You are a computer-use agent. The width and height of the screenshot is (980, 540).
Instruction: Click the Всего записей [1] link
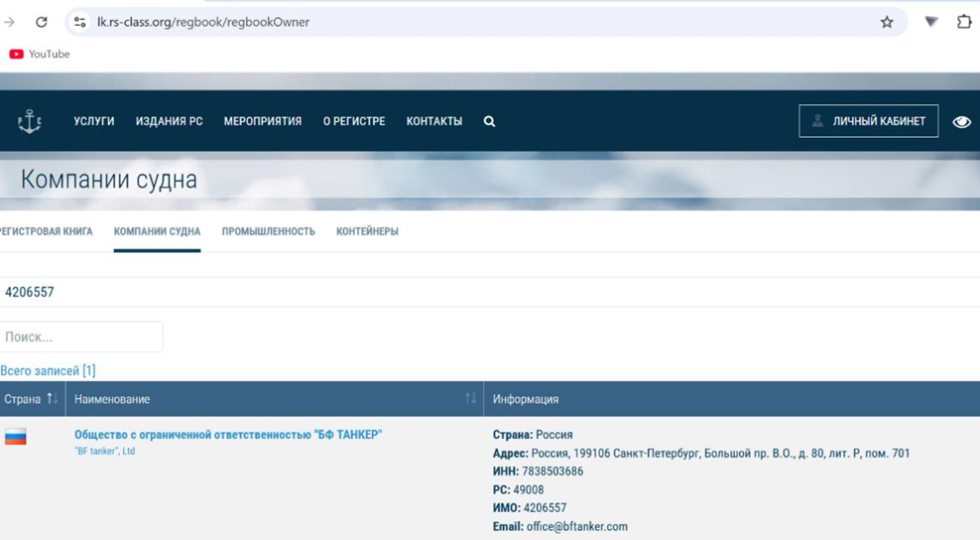(48, 370)
